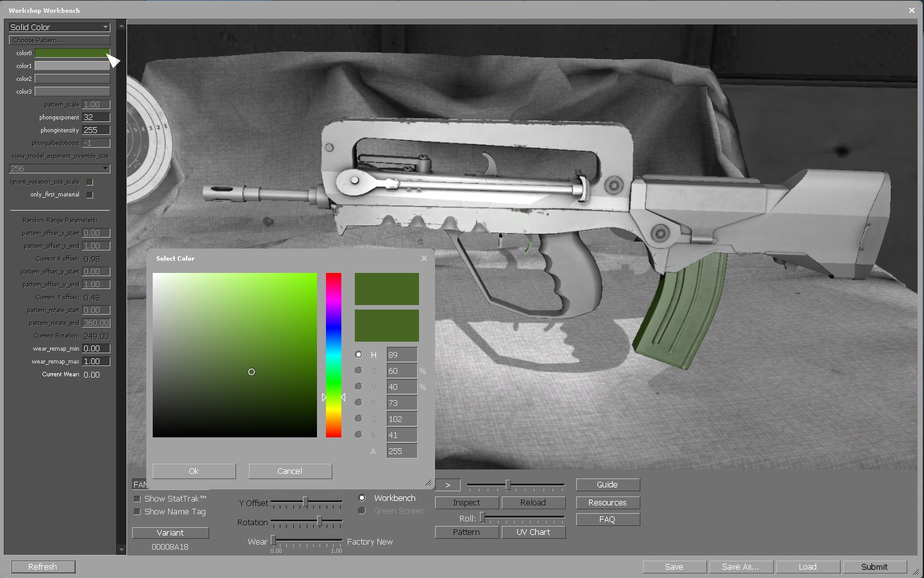
Task: Select the V value radio button
Action: 359,387
